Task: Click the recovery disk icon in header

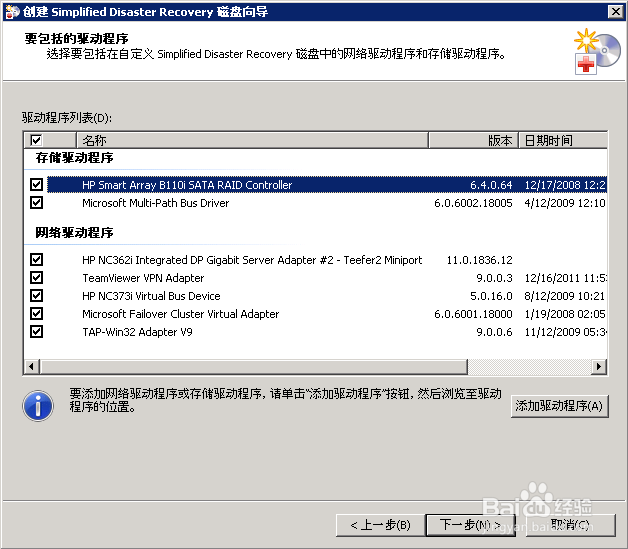Action: [x=597, y=51]
